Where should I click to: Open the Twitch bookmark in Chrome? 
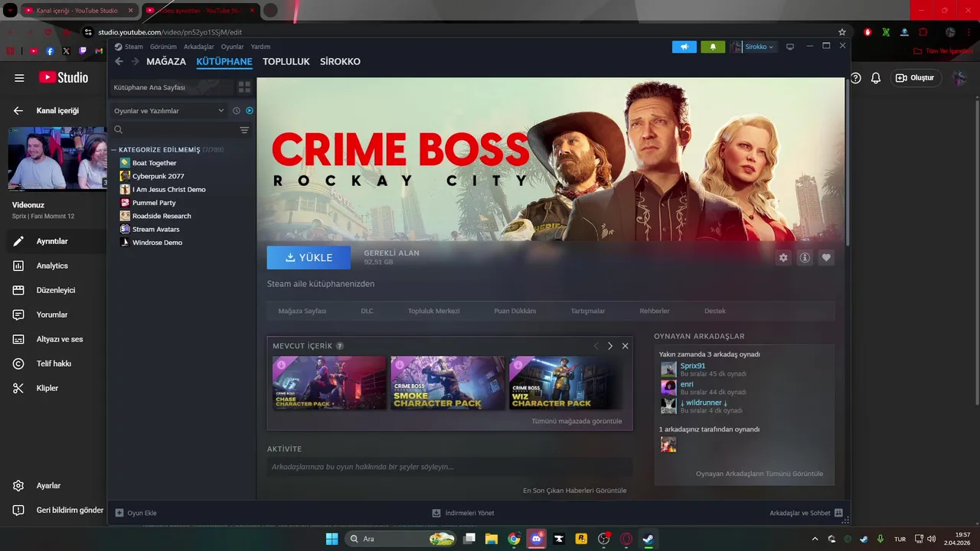[x=83, y=51]
